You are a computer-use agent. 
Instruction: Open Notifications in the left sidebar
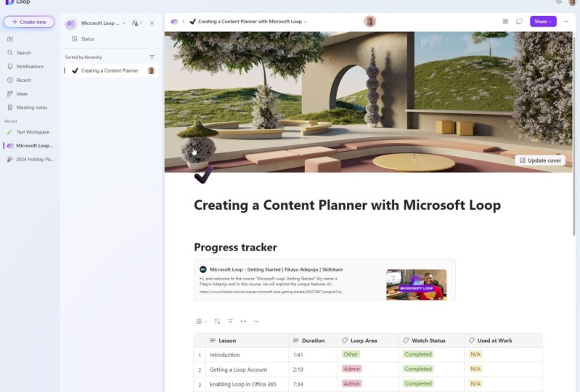pos(30,67)
